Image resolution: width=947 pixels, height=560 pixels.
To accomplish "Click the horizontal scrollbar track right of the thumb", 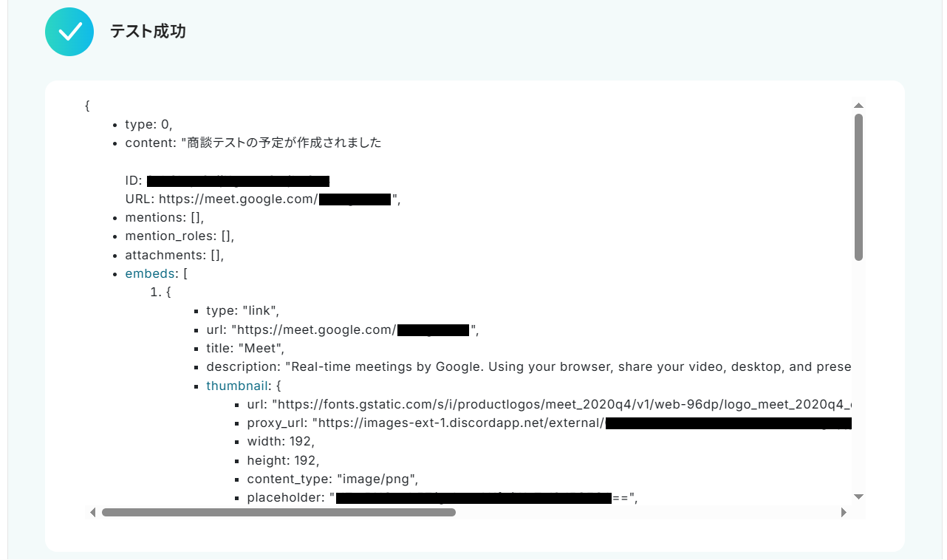I will pos(646,512).
